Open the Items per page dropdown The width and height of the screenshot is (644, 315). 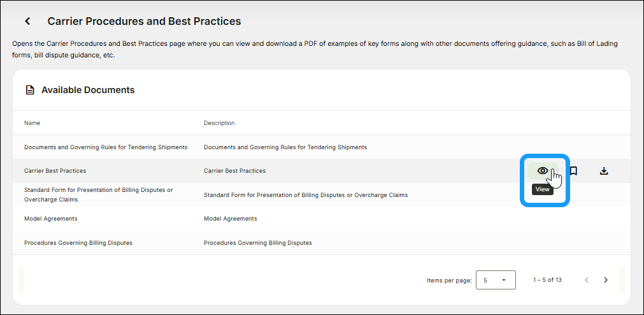(x=496, y=280)
